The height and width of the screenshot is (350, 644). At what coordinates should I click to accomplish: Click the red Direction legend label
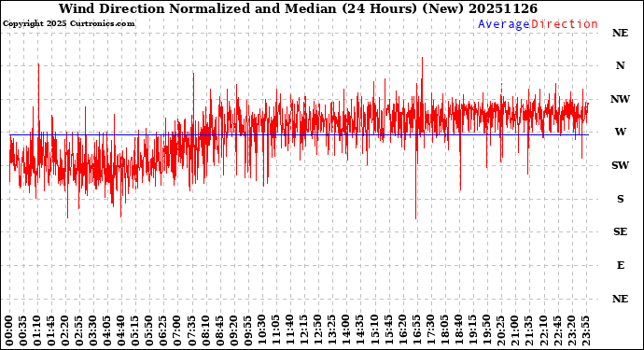565,24
